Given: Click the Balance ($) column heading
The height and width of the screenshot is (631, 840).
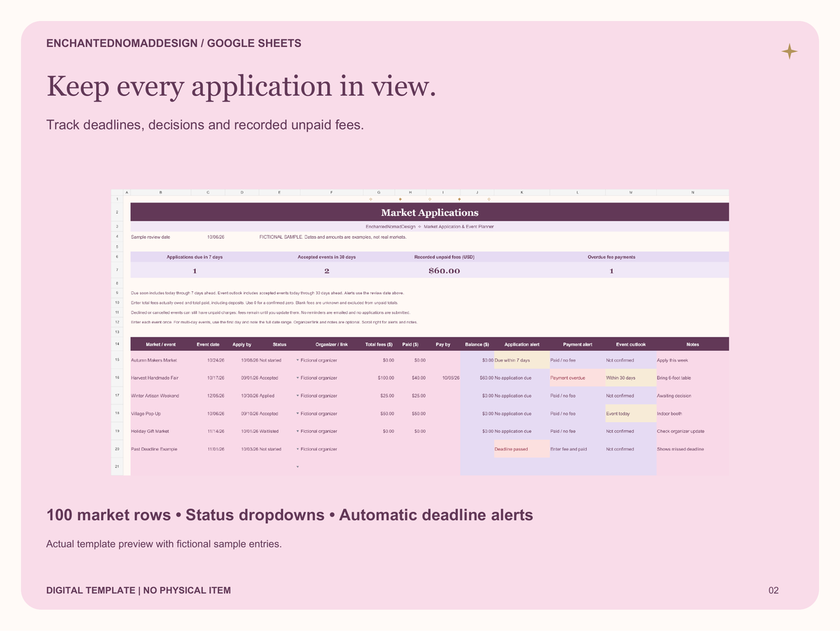Looking at the screenshot, I should [x=477, y=345].
